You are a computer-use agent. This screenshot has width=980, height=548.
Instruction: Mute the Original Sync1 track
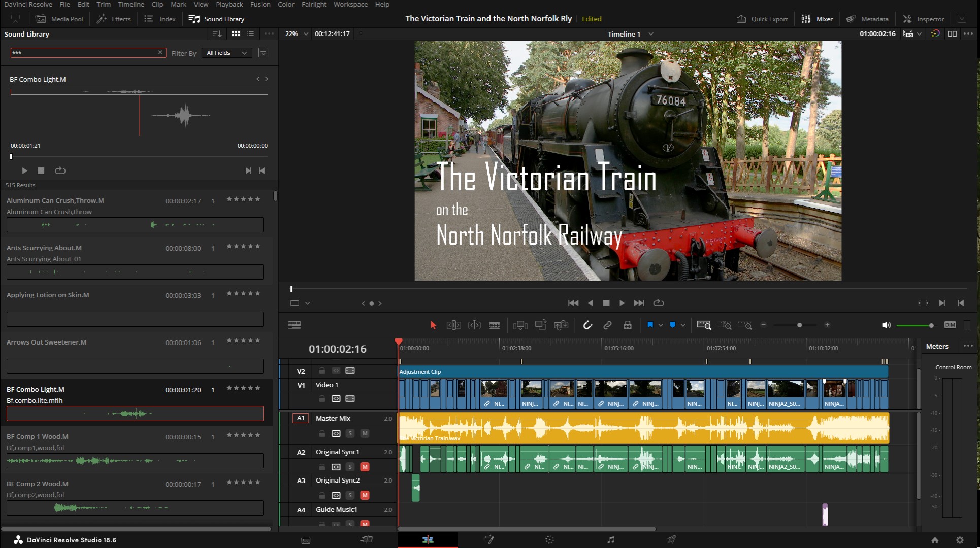click(365, 467)
